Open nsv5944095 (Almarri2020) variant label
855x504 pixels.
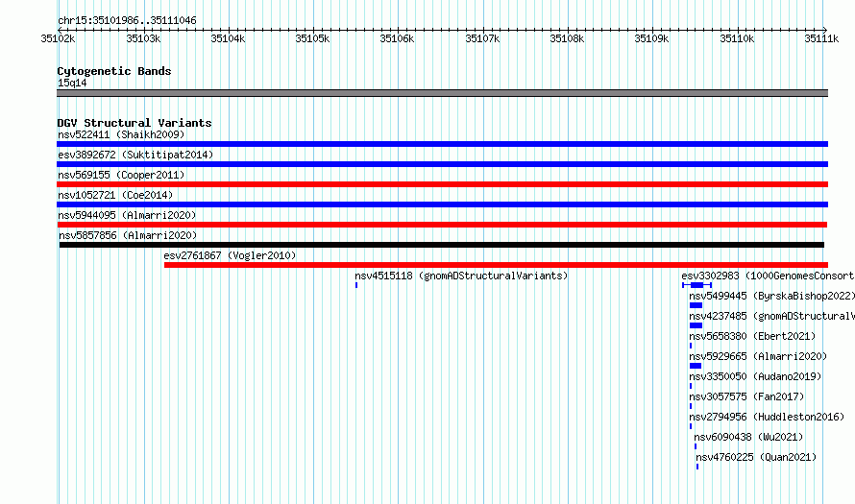[127, 215]
